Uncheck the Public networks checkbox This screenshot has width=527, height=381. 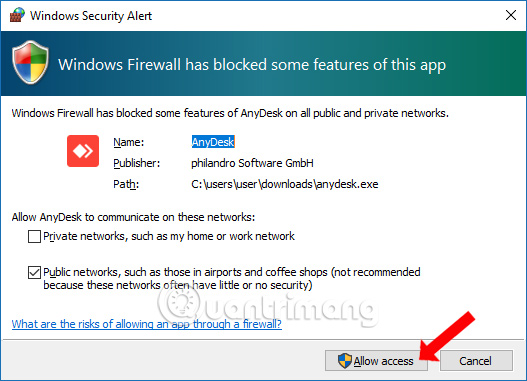click(34, 272)
